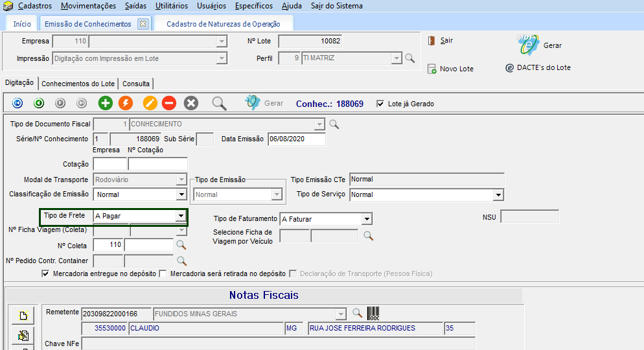This screenshot has height=350, width=644.
Task: Open Tipo de Faturamento dropdown
Action: click(367, 219)
